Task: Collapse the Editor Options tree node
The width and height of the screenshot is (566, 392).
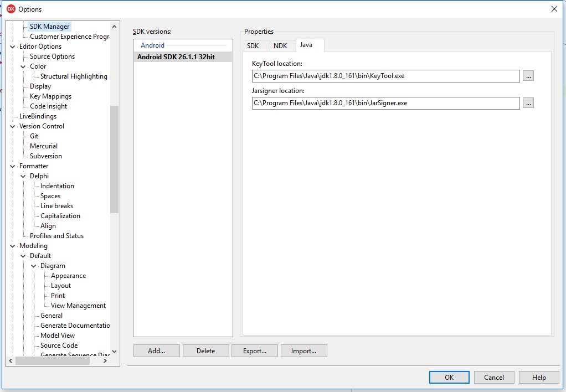Action: [13, 47]
